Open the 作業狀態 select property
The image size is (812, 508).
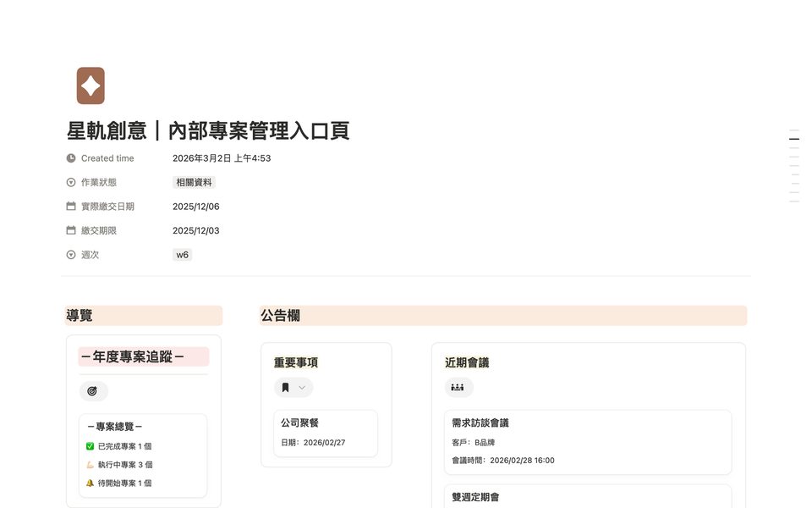click(x=98, y=183)
